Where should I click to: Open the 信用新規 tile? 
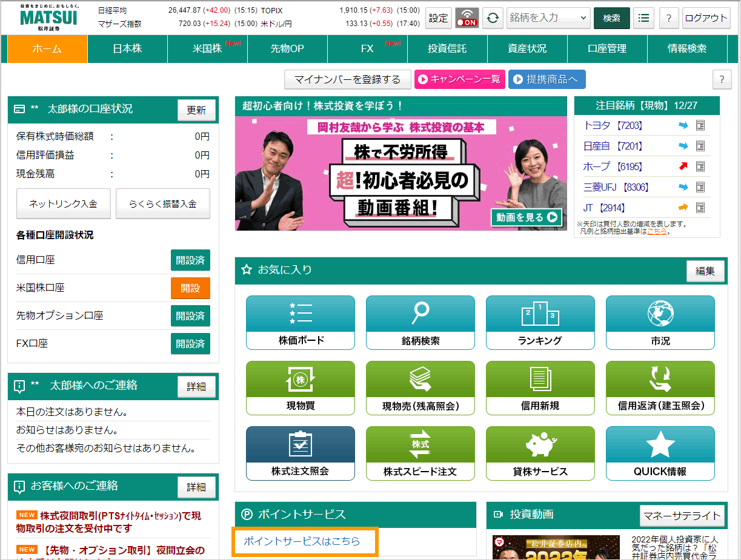[x=540, y=388]
